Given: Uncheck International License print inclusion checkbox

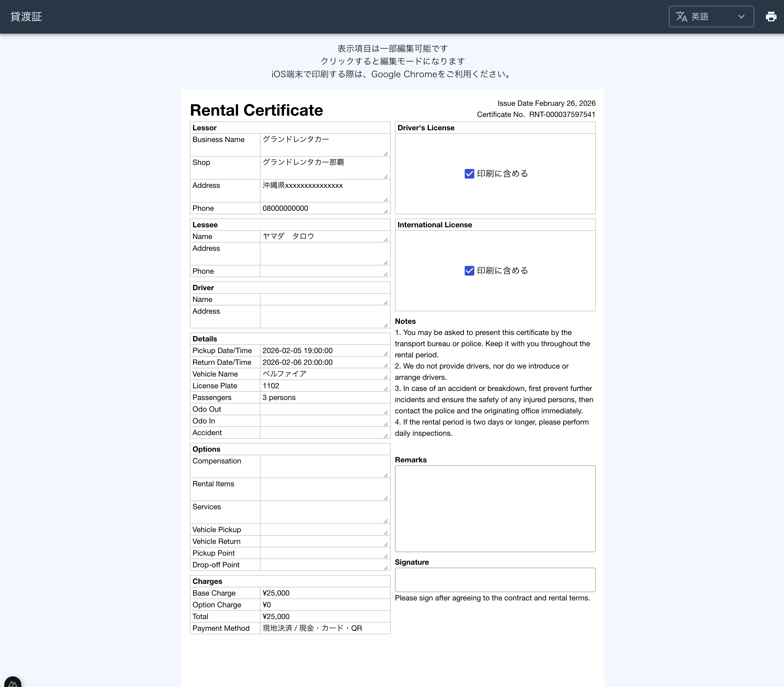Looking at the screenshot, I should tap(469, 271).
